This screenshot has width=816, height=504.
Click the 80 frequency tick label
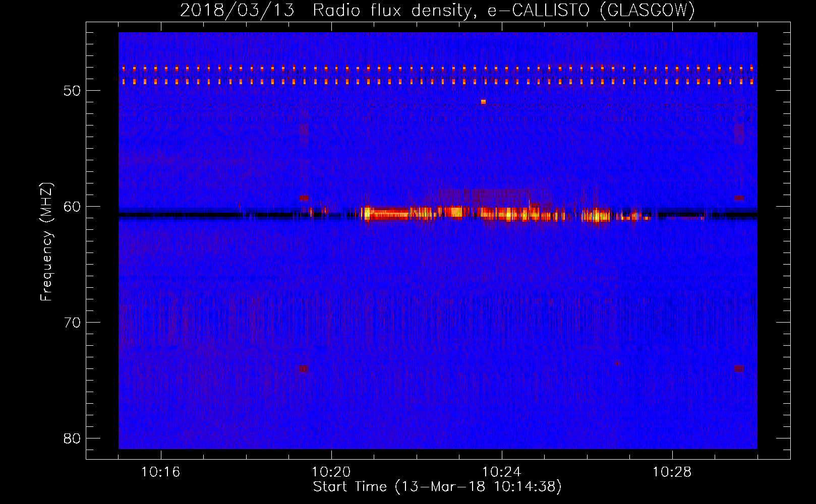(72, 438)
